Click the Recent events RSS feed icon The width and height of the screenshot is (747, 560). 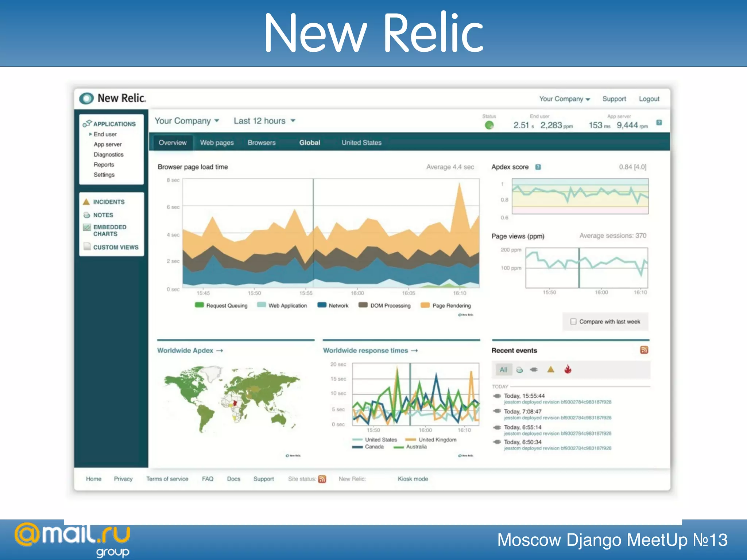pyautogui.click(x=644, y=350)
